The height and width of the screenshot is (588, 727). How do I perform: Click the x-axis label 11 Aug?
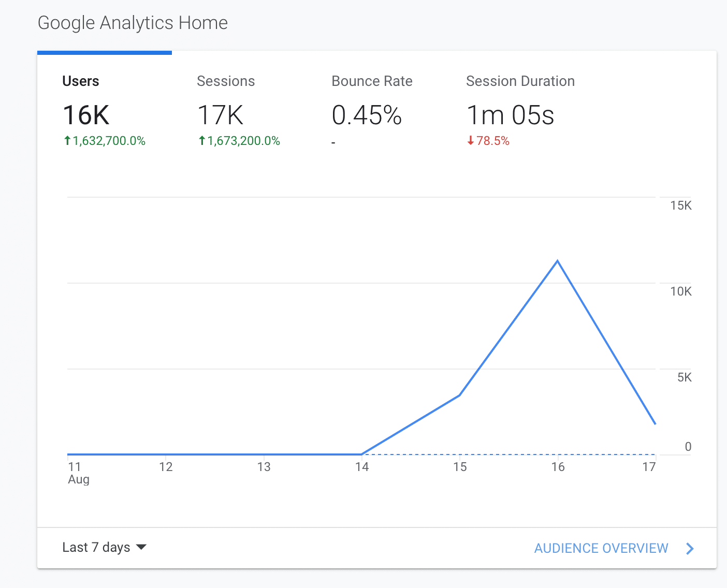point(79,473)
